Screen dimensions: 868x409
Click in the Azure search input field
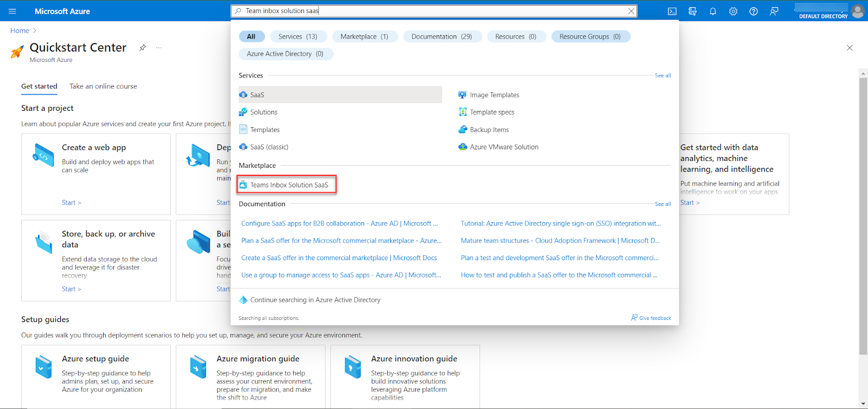pos(434,11)
